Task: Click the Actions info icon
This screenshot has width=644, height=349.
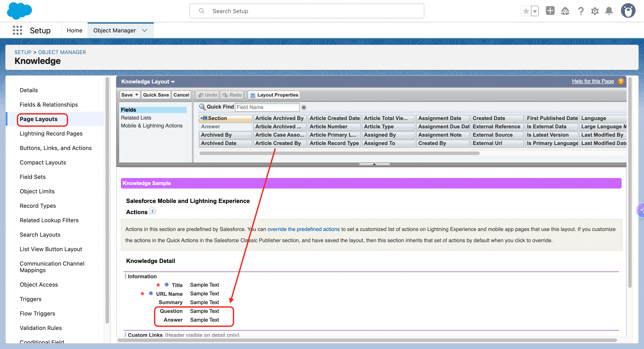Action: coord(152,211)
